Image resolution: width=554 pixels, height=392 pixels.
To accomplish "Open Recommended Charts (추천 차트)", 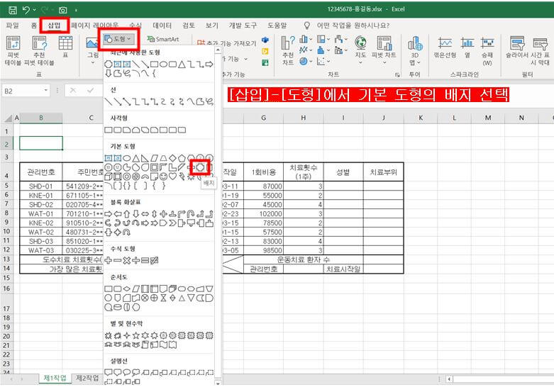I will tap(287, 51).
